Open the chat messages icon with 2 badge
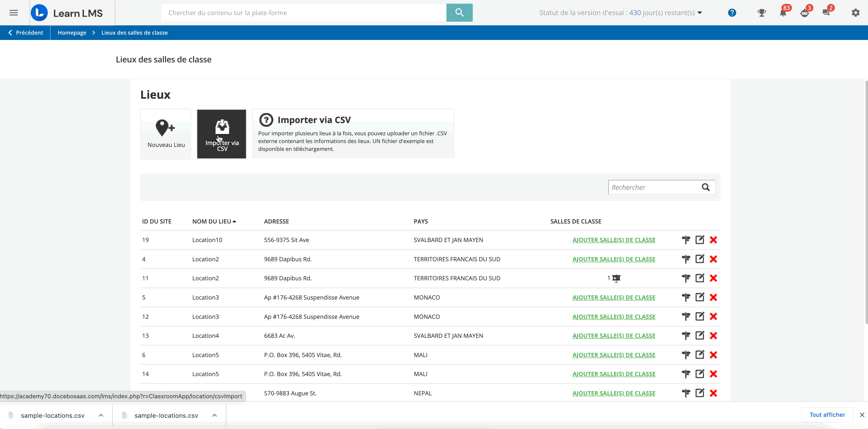This screenshot has height=429, width=868. click(x=826, y=13)
